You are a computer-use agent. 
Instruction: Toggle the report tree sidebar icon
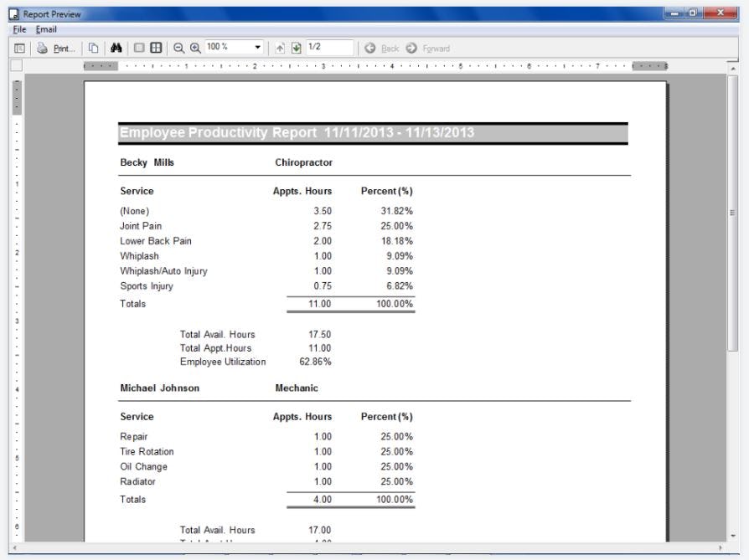[x=19, y=49]
